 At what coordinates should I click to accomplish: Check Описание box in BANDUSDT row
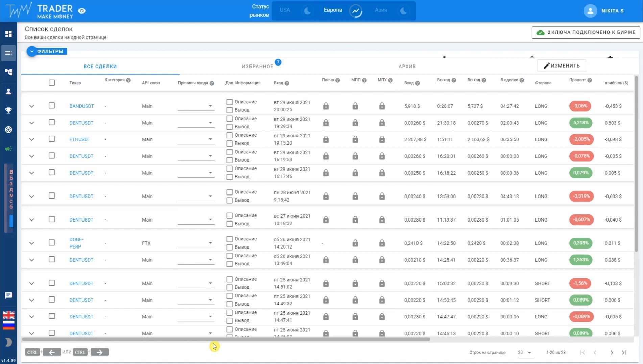click(x=229, y=102)
